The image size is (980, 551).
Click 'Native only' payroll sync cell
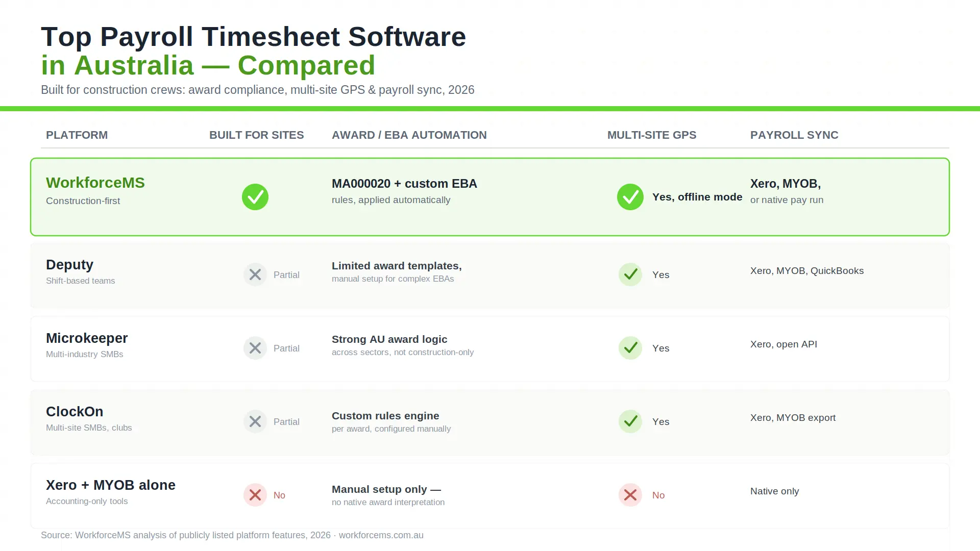coord(774,491)
